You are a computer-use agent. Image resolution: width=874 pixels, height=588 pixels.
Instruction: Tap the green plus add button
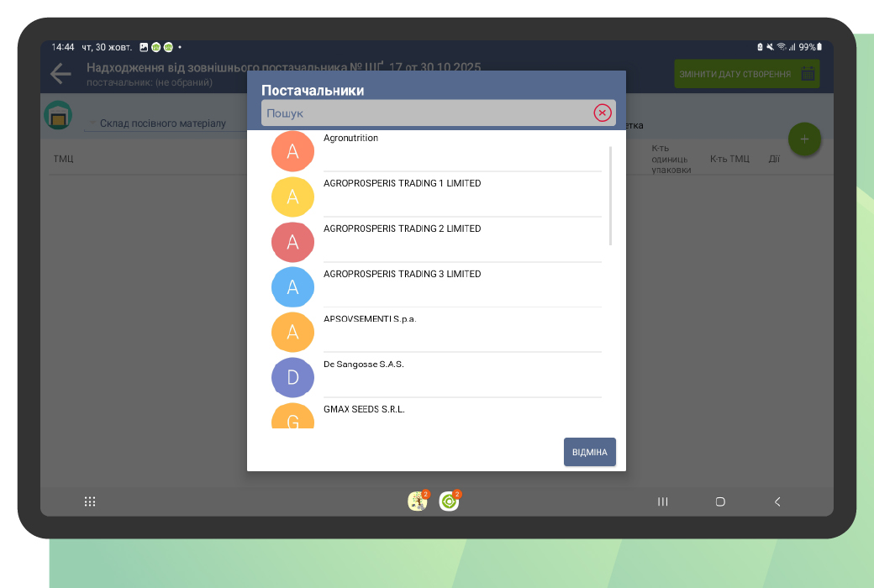[803, 139]
